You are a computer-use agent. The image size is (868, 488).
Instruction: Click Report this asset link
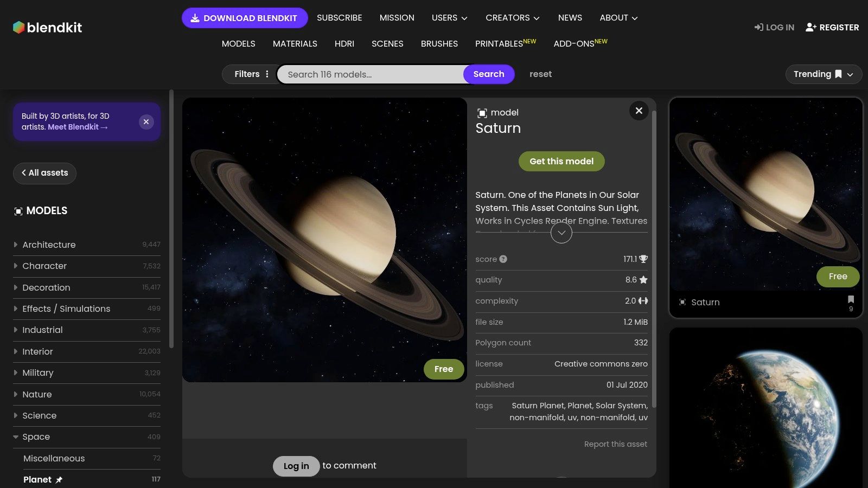(x=616, y=444)
